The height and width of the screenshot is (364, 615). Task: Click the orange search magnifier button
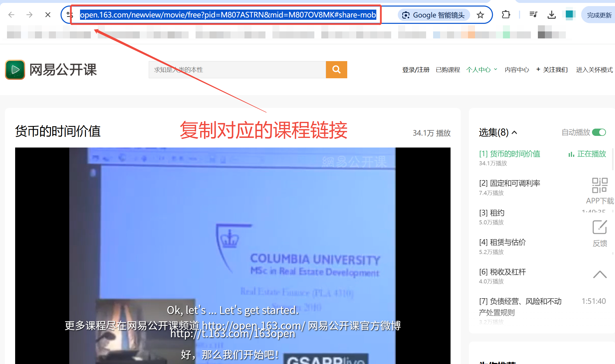[336, 70]
